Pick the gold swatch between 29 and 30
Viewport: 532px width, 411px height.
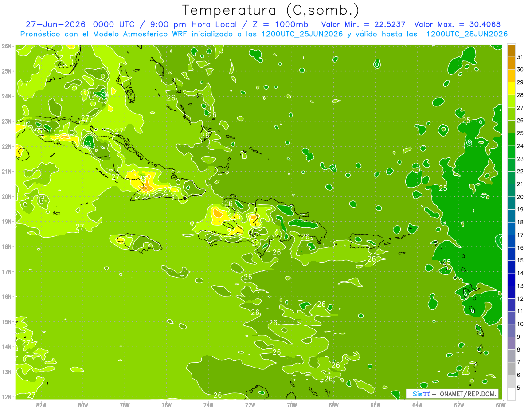coord(511,76)
